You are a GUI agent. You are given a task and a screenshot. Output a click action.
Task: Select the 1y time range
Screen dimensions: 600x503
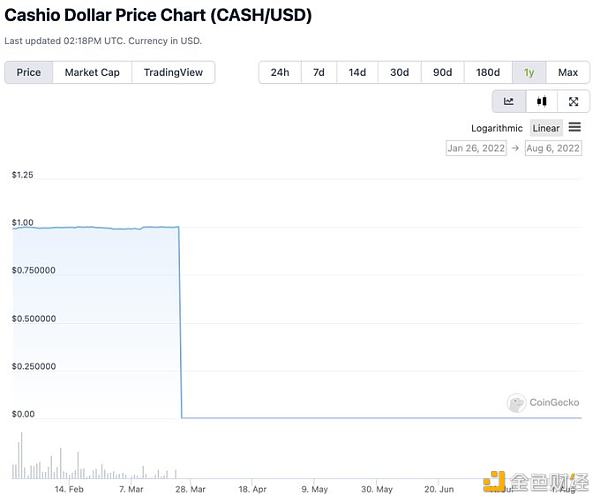[x=529, y=72]
